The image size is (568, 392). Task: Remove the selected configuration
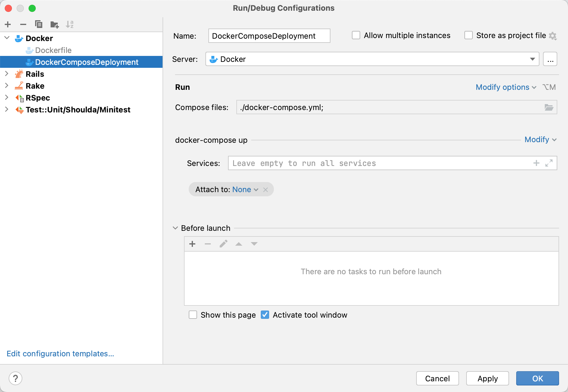[23, 24]
